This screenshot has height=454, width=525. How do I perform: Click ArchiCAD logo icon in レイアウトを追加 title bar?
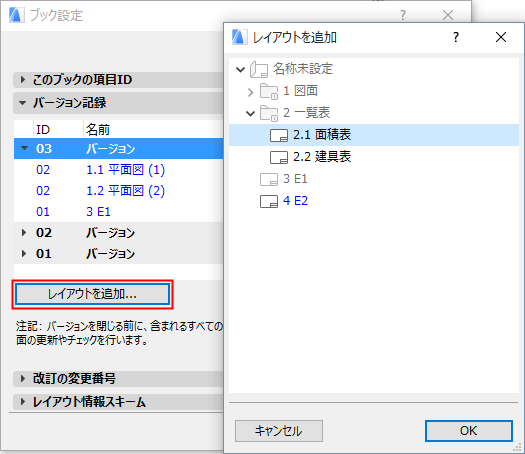point(239,37)
